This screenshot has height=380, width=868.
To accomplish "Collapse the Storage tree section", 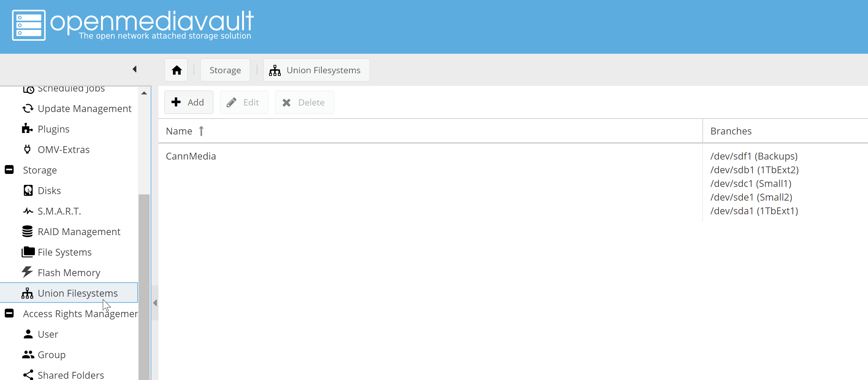I will pyautogui.click(x=9, y=170).
